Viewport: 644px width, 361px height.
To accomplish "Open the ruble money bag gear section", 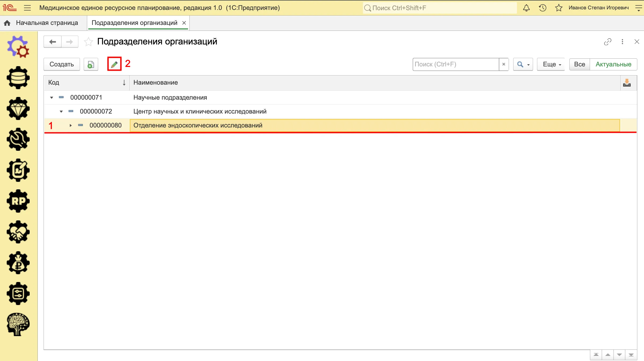I will 18,263.
